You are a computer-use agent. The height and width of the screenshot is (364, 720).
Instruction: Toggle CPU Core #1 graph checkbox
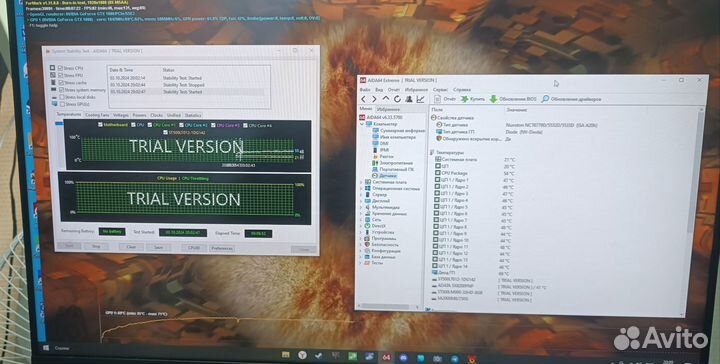coord(150,125)
